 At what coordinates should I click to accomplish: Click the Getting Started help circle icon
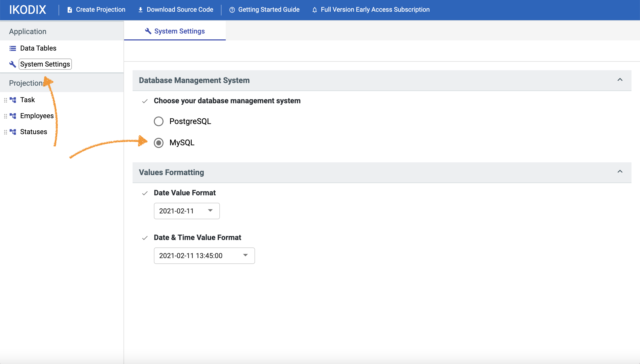232,10
